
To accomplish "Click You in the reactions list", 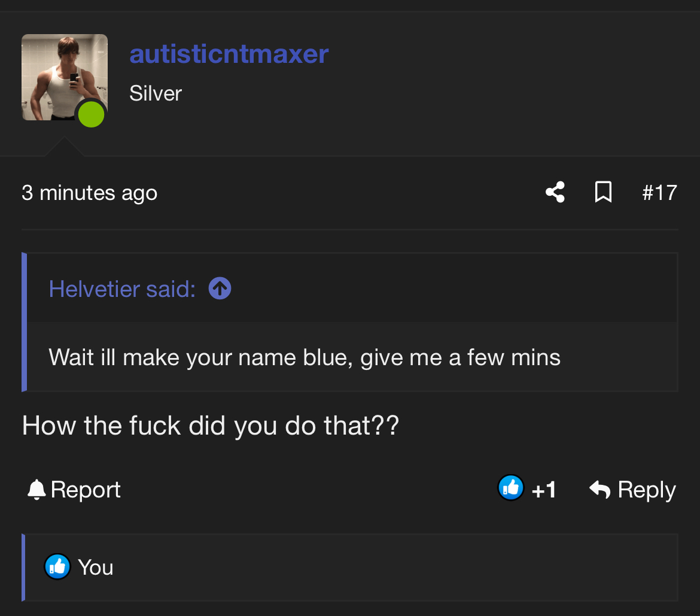I will 96,567.
